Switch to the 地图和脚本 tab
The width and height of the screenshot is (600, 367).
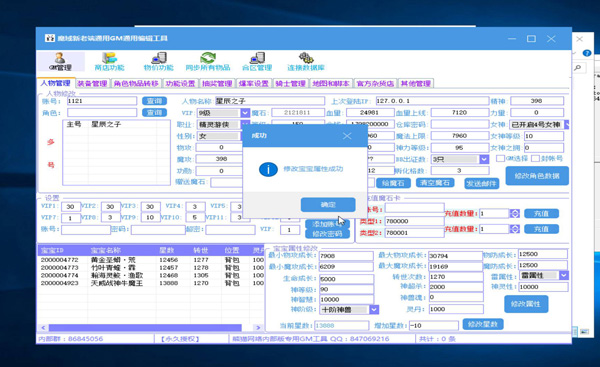click(x=331, y=83)
